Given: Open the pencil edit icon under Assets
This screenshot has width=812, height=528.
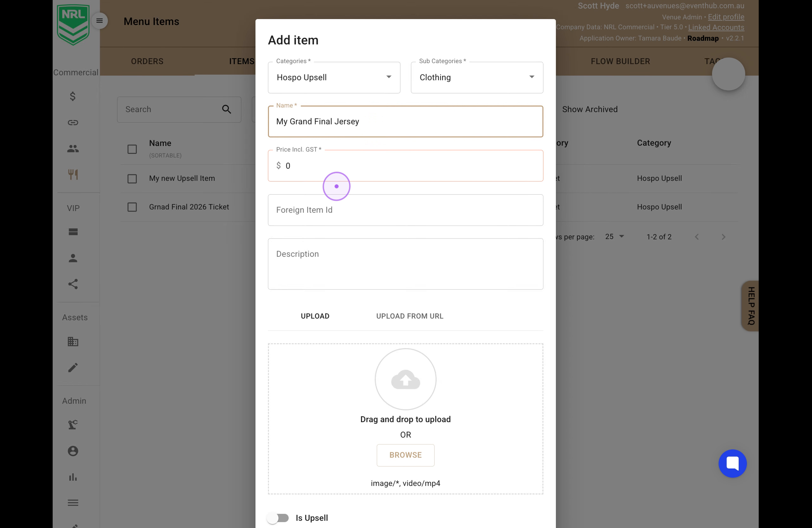Looking at the screenshot, I should point(73,367).
